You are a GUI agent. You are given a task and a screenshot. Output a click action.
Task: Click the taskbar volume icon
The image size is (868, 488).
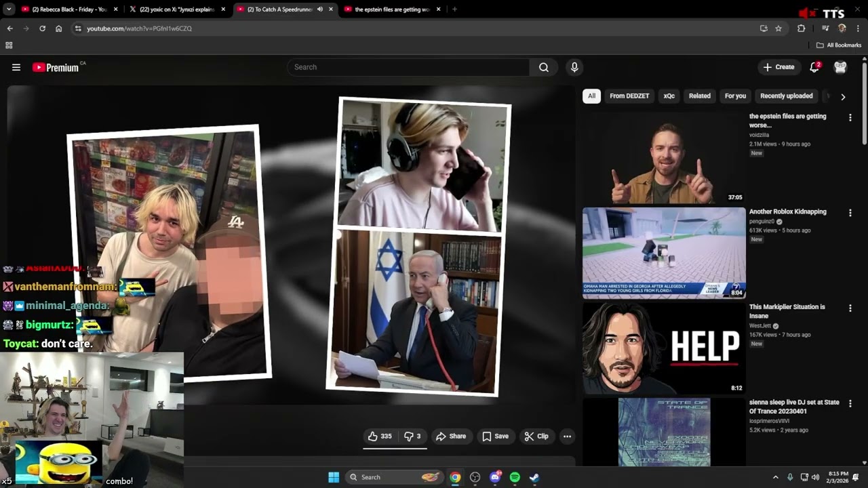[815, 477]
